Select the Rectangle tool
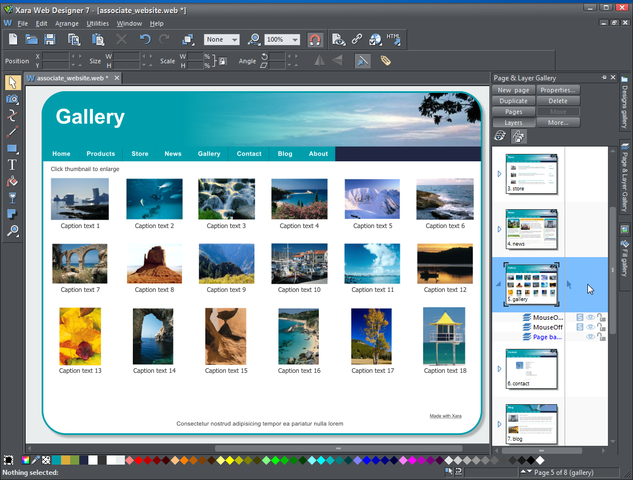Image resolution: width=633 pixels, height=480 pixels. click(13, 148)
